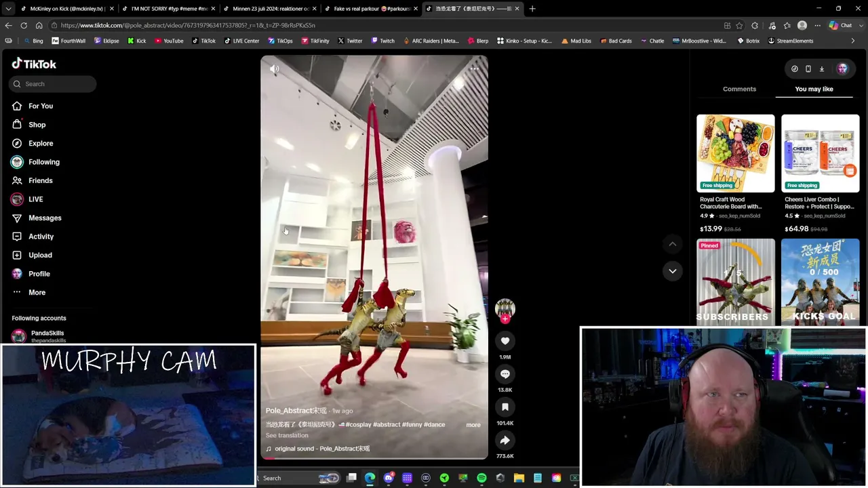Refresh the page
This screenshot has width=868, height=488.
click(24, 26)
